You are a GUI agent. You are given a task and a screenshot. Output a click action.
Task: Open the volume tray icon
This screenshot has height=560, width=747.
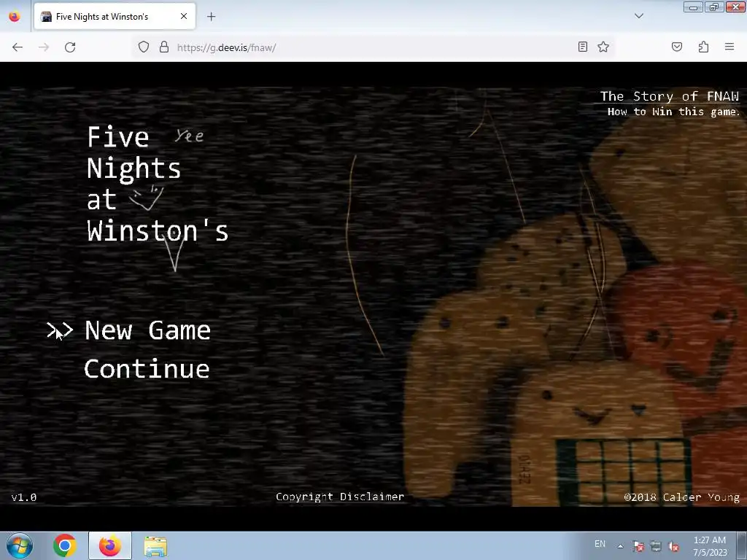coord(673,547)
